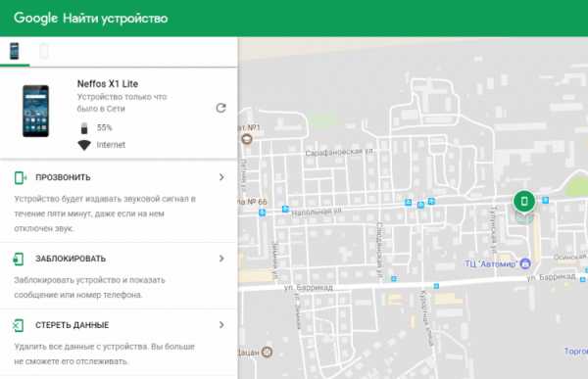Click the battery level icon at 55%
588x379 pixels.
pyautogui.click(x=84, y=128)
